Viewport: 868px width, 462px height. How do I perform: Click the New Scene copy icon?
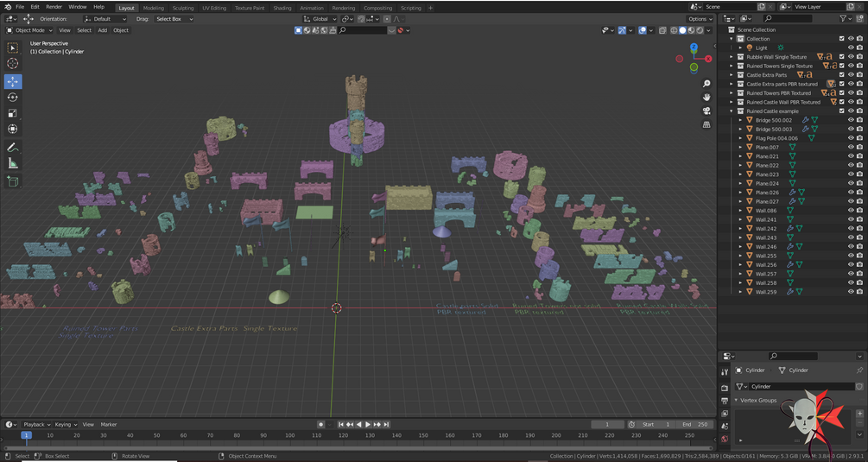coord(761,7)
